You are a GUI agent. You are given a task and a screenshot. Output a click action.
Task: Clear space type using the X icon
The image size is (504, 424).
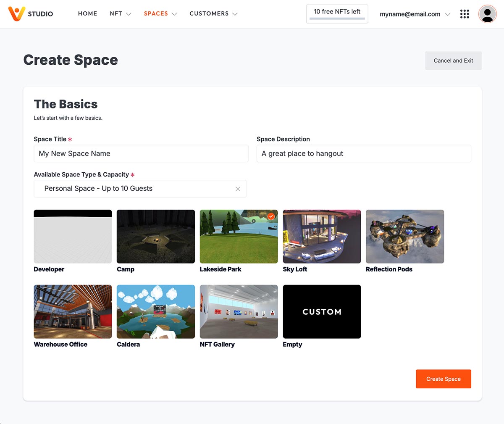click(x=238, y=189)
